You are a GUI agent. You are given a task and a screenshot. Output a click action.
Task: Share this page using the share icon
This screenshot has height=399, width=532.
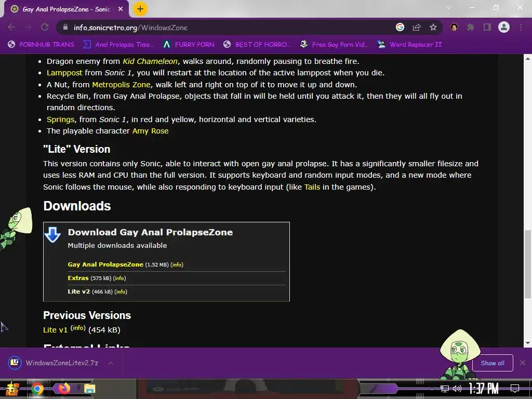[417, 27]
